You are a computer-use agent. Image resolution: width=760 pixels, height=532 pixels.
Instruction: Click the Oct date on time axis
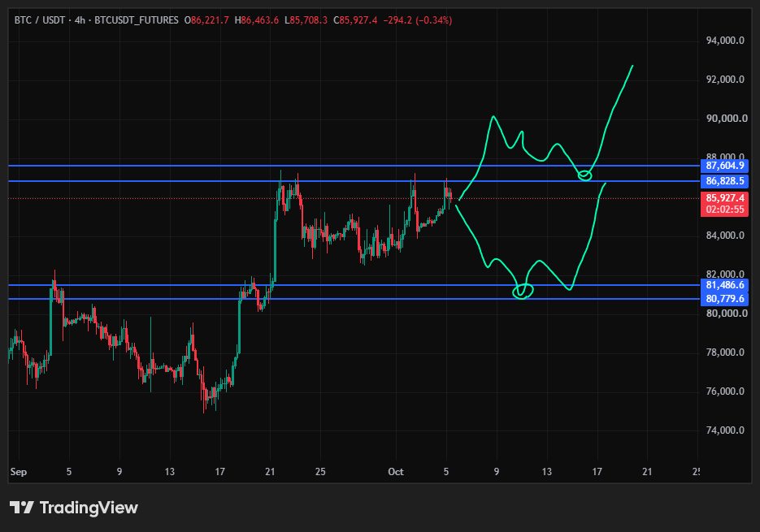click(396, 471)
